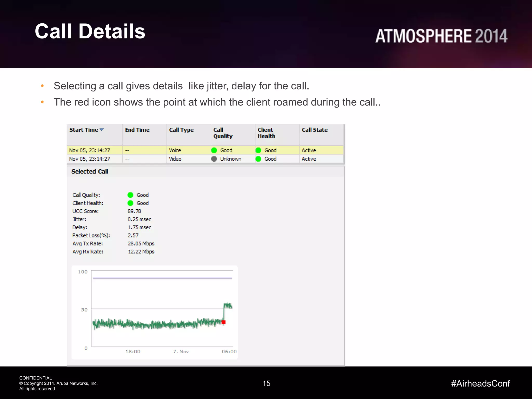Viewport: 532px width, 399px height.
Task: Click the Start Time sort arrow
Action: [x=102, y=130]
